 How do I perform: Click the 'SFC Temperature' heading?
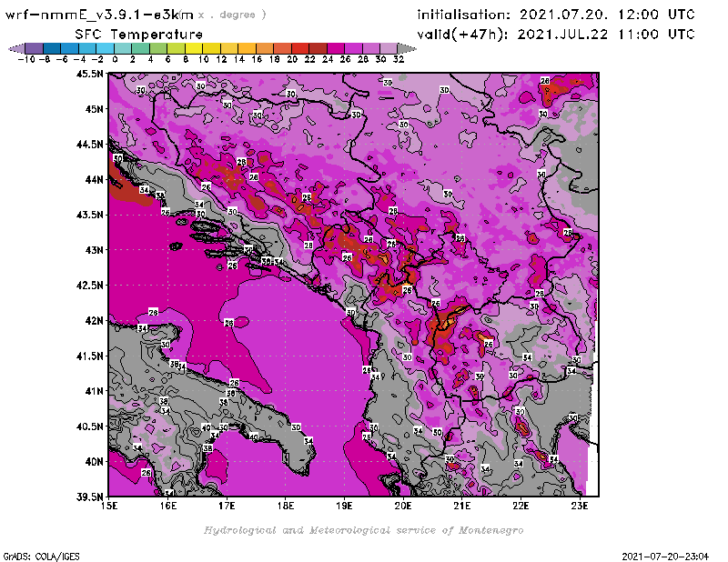(139, 35)
